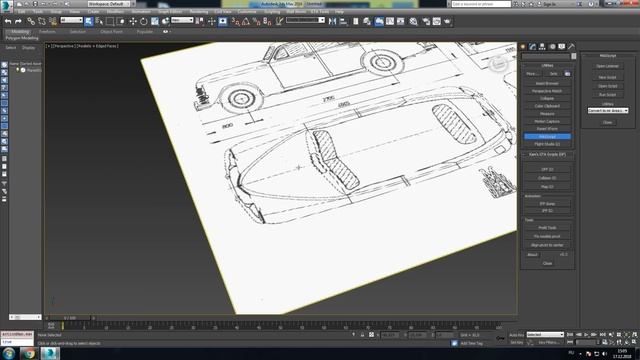Click the Redo arrow icon
Screen dimensions: 640x360
click(18, 21)
